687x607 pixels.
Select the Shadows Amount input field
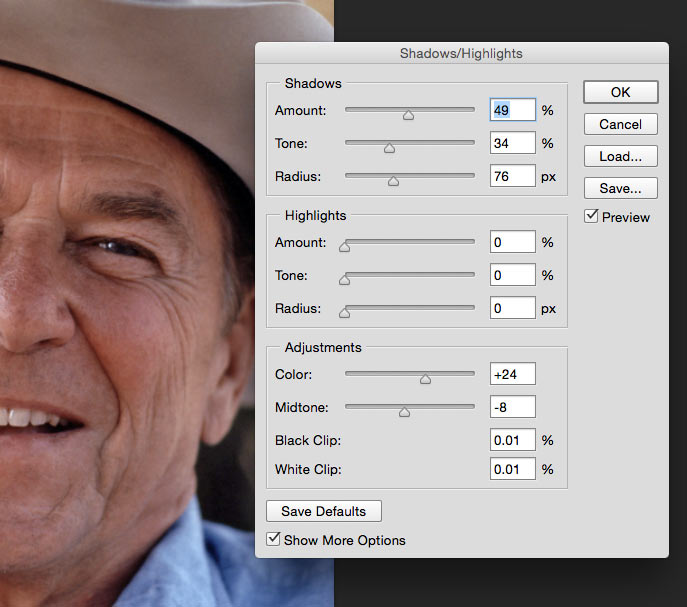[x=512, y=110]
